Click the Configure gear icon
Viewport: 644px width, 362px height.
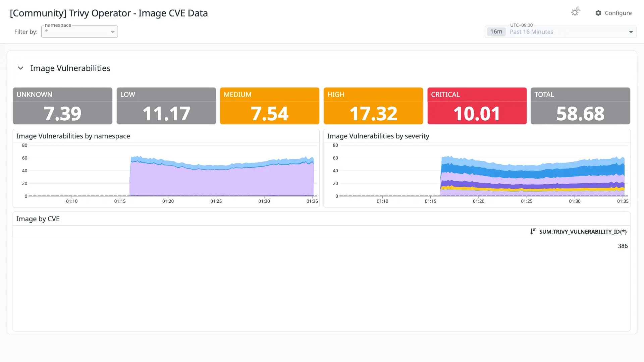598,13
